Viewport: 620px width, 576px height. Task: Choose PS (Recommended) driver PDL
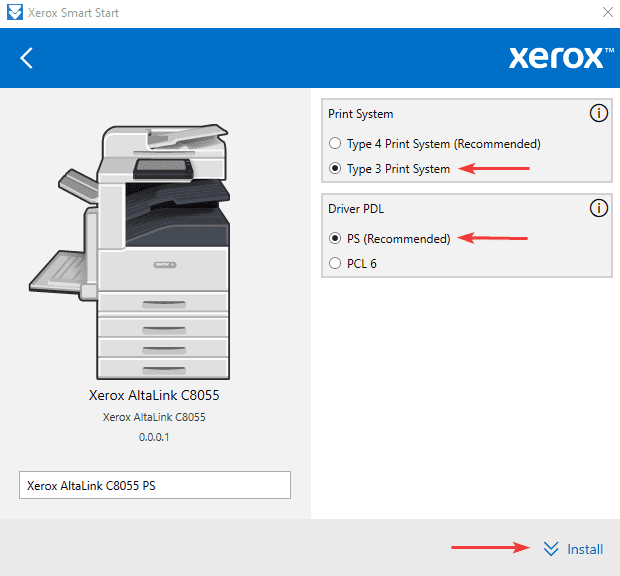(336, 238)
